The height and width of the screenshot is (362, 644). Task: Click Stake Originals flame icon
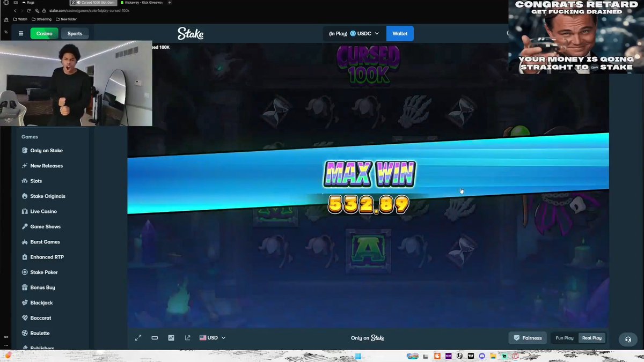[25, 196]
